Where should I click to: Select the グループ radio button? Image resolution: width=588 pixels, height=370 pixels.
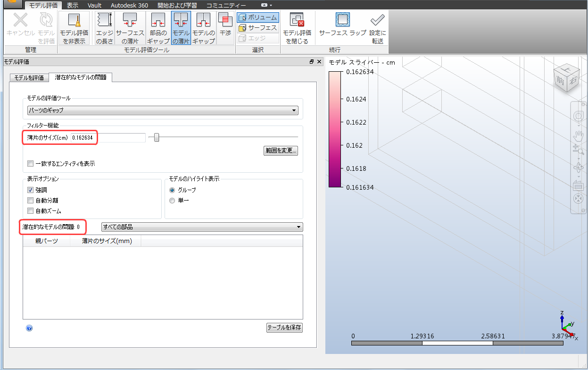[x=172, y=190]
